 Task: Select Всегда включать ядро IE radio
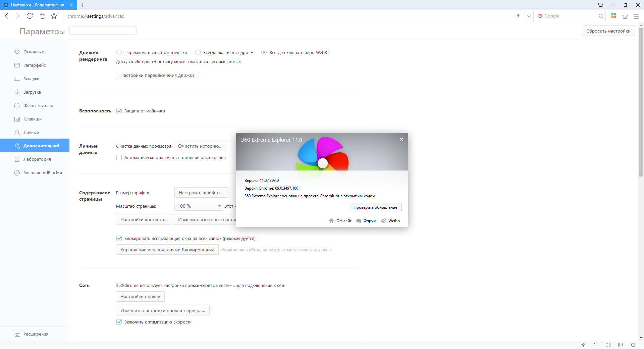pos(198,52)
